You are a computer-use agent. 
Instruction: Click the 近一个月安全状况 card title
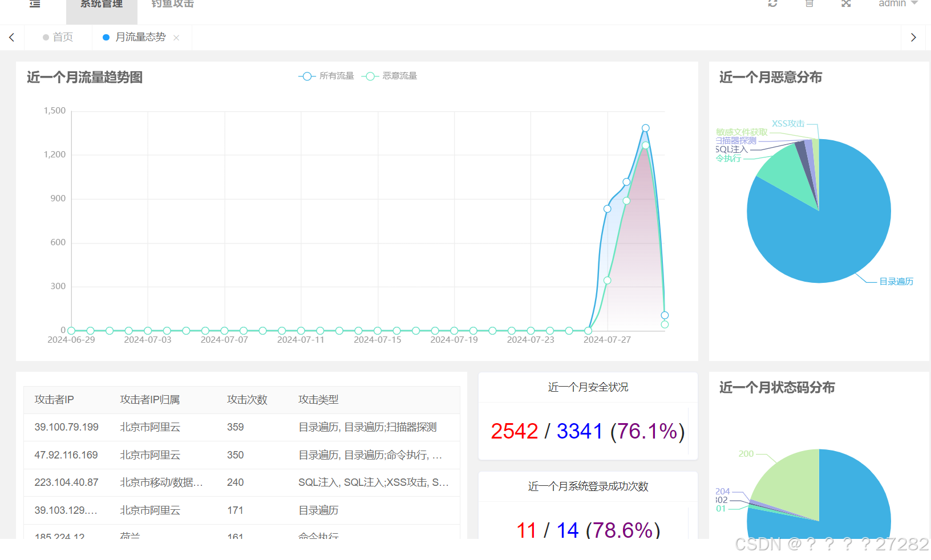pos(588,388)
